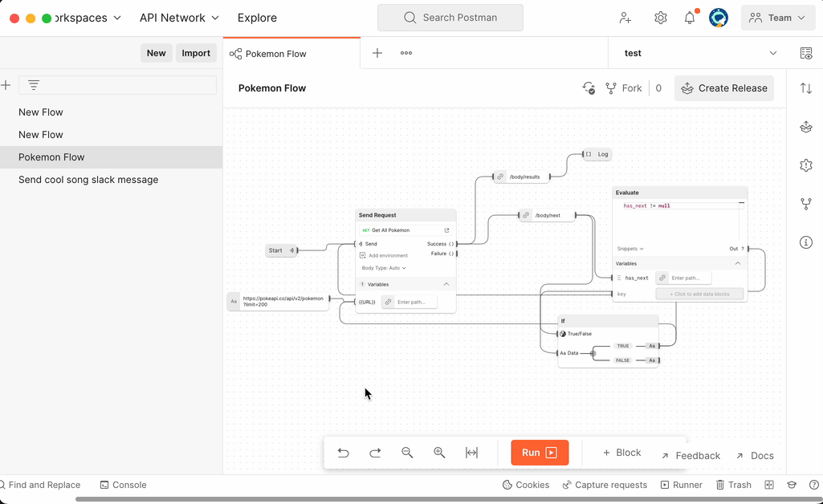
Task: Click the Import button
Action: pyautogui.click(x=196, y=53)
